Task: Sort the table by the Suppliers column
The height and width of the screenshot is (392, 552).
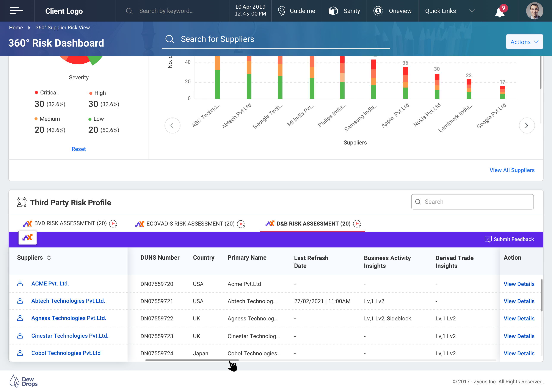Action: pyautogui.click(x=49, y=258)
